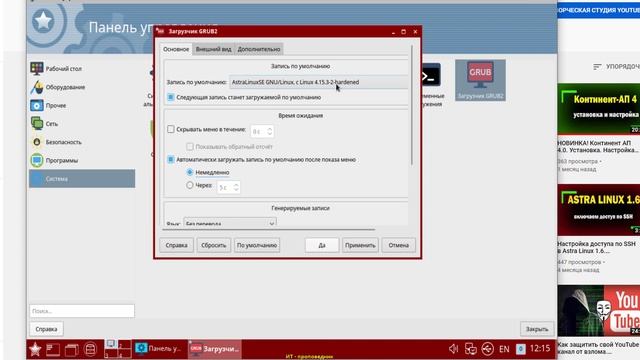Select the Программы category icon
This screenshot has width=640, height=360.
36,160
